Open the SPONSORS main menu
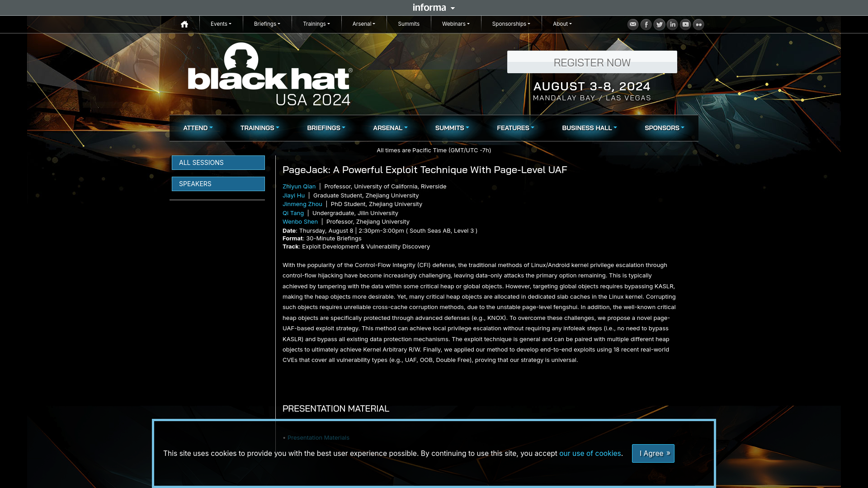Image resolution: width=868 pixels, height=488 pixels. click(x=664, y=128)
